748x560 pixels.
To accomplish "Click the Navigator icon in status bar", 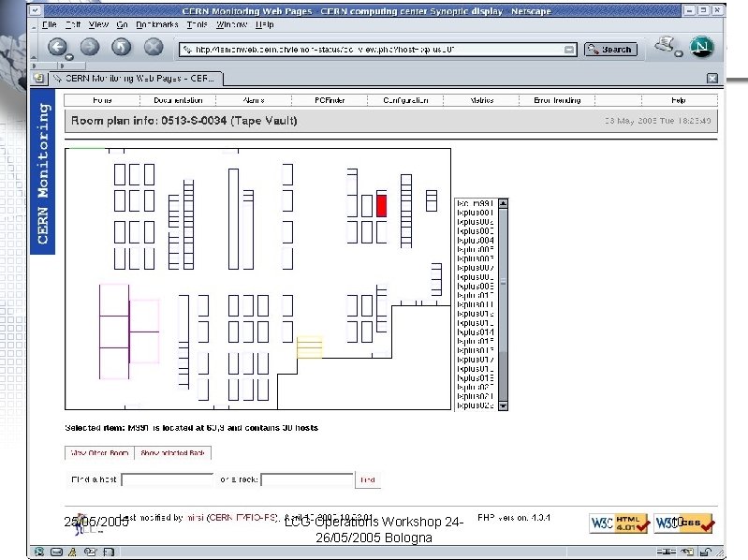I will 39,552.
